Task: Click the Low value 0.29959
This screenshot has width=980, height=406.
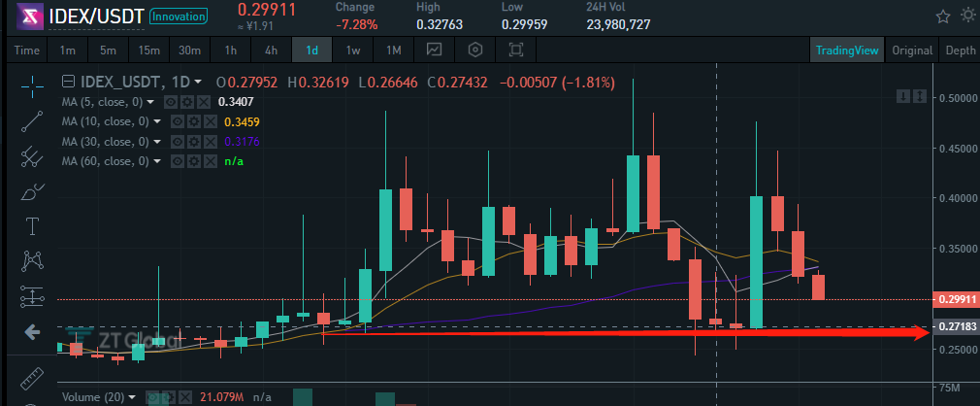Action: click(524, 25)
